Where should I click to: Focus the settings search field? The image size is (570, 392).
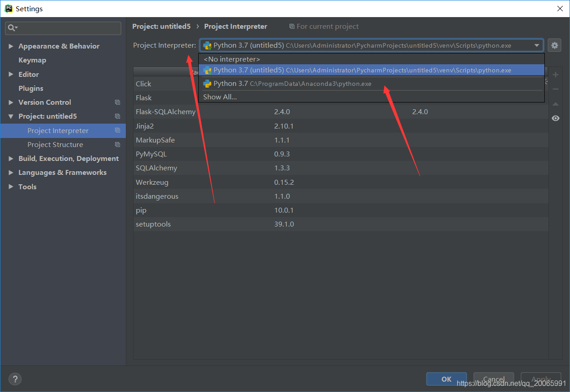[63, 28]
